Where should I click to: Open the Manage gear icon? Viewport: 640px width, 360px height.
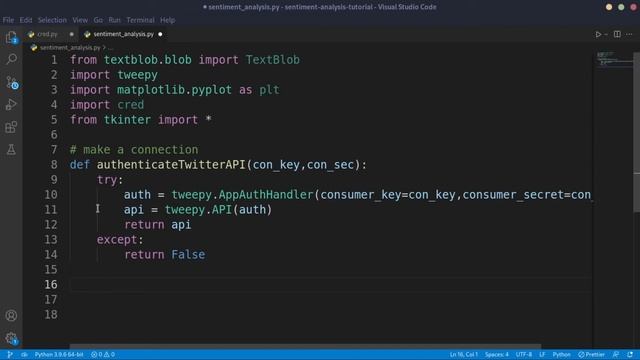[x=11, y=338]
